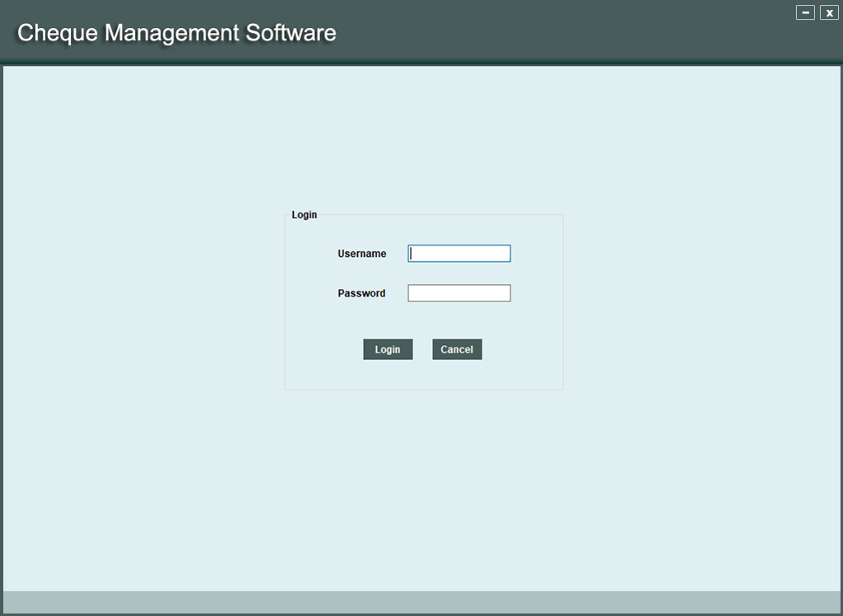Click the empty gap between Login and Cancel
This screenshot has width=843, height=616.
(x=422, y=350)
